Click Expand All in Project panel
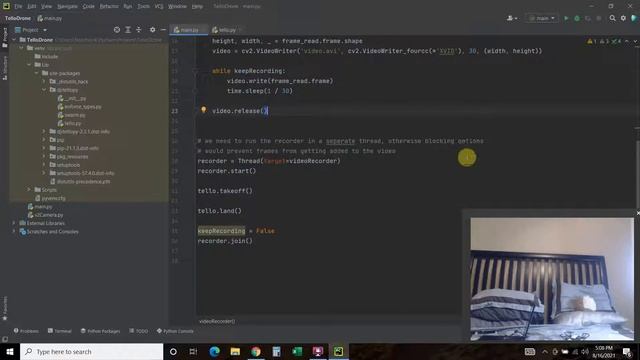The height and width of the screenshot is (360, 640). [x=128, y=30]
